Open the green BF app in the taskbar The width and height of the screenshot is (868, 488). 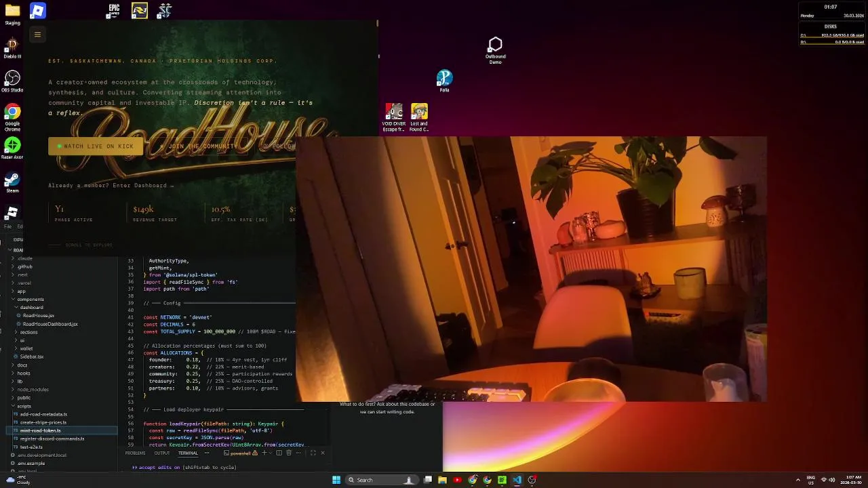(502, 480)
